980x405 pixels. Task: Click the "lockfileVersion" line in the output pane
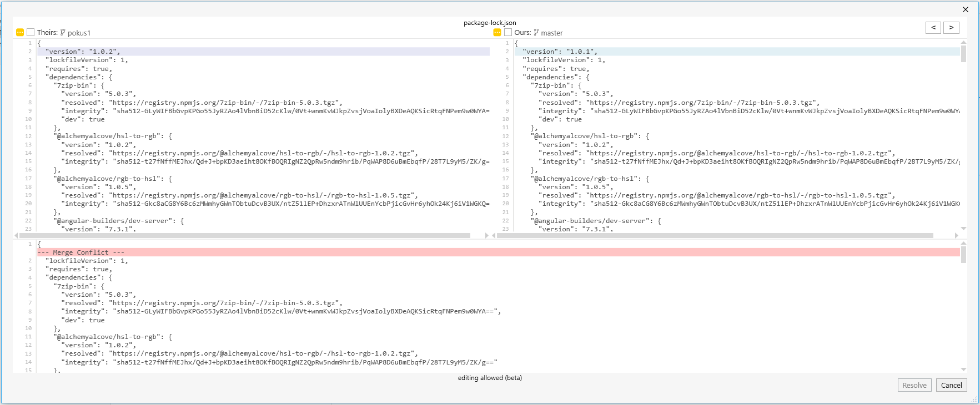tap(87, 261)
